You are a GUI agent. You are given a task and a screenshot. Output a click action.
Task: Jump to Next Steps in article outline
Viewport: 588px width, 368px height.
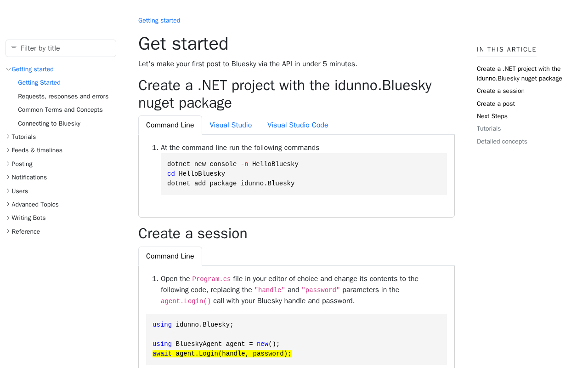(492, 116)
